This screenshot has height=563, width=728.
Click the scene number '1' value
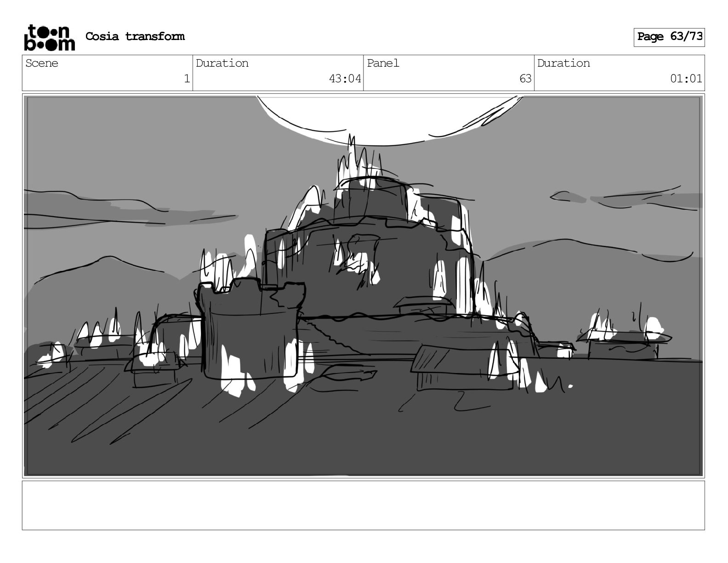point(187,79)
